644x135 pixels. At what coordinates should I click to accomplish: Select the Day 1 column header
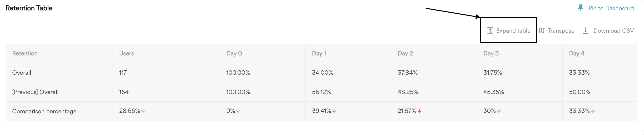[319, 53]
